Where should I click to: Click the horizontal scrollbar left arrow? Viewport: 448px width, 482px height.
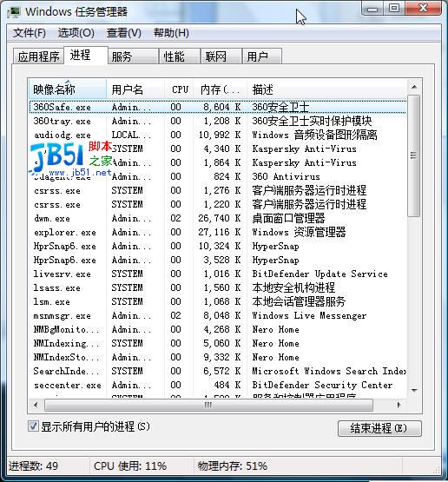pyautogui.click(x=36, y=405)
